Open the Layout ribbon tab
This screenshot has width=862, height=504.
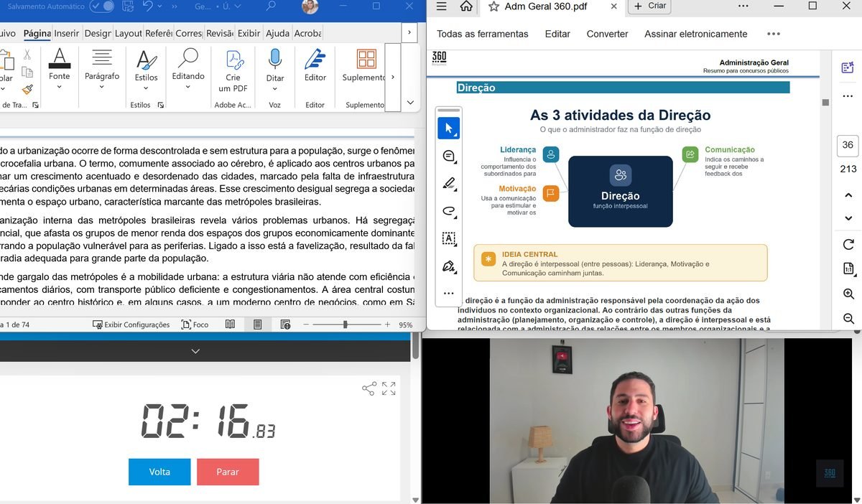pyautogui.click(x=129, y=33)
